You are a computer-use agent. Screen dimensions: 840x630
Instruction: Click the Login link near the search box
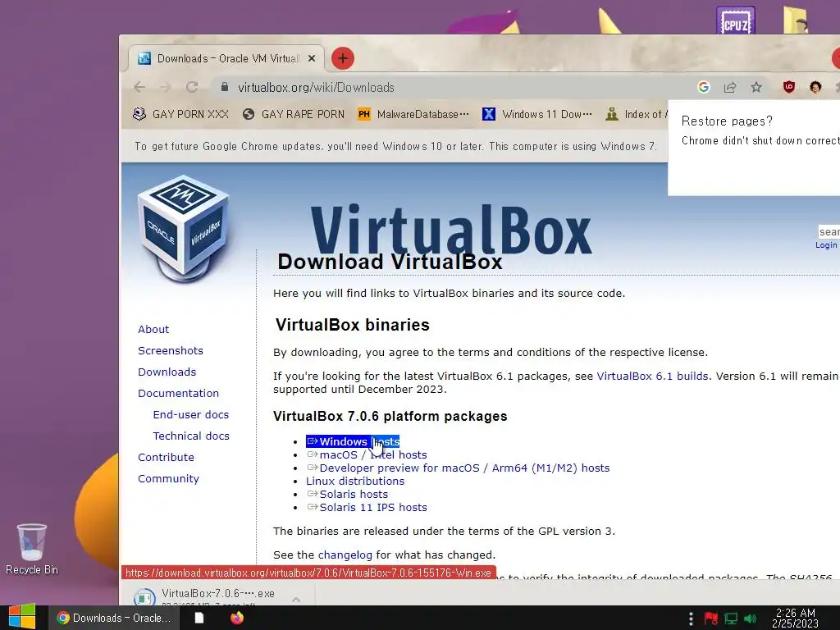[825, 244]
